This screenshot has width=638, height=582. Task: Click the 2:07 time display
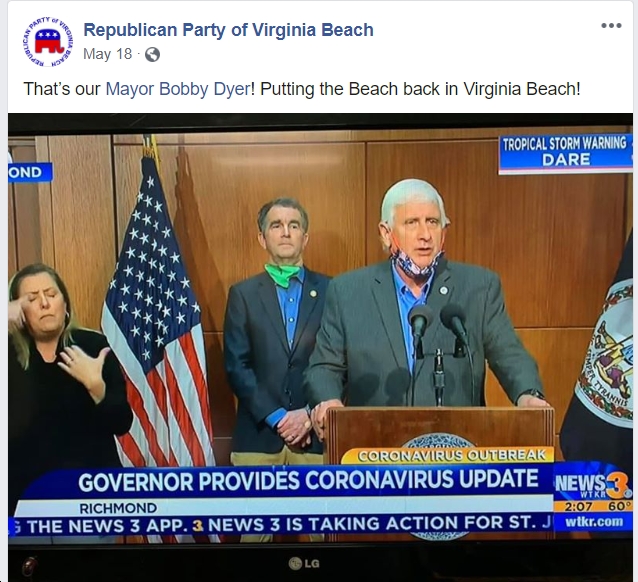pyautogui.click(x=578, y=507)
